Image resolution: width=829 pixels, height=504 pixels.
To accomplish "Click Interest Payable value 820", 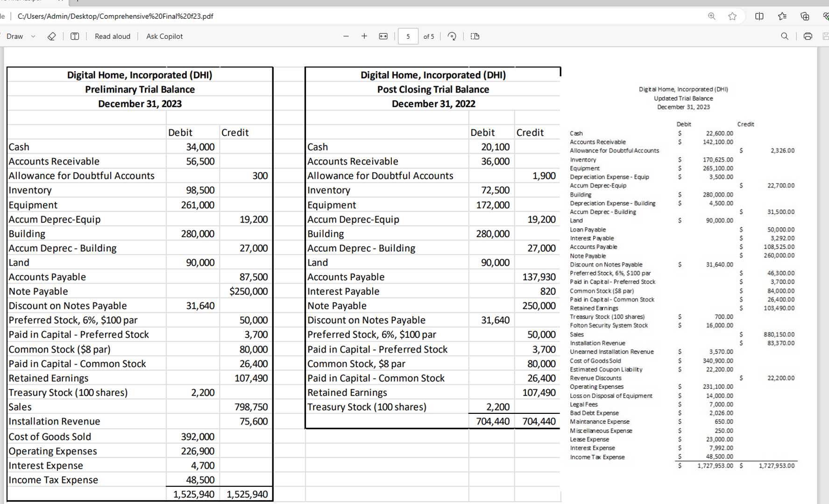I will (548, 291).
